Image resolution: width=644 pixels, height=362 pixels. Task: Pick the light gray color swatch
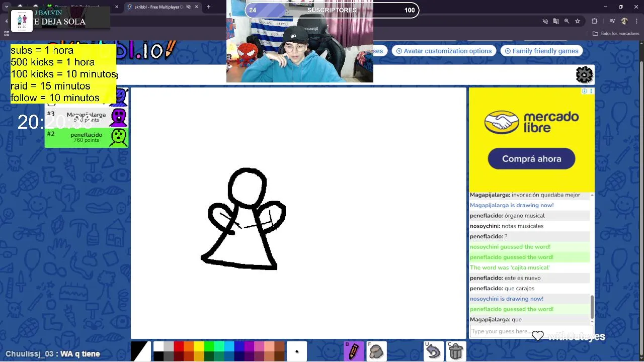169,346
